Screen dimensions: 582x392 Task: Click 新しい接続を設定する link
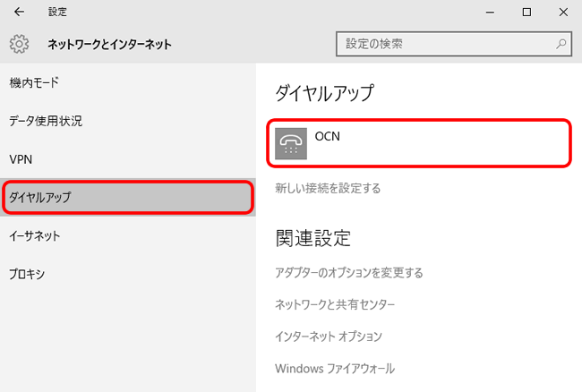tap(328, 188)
